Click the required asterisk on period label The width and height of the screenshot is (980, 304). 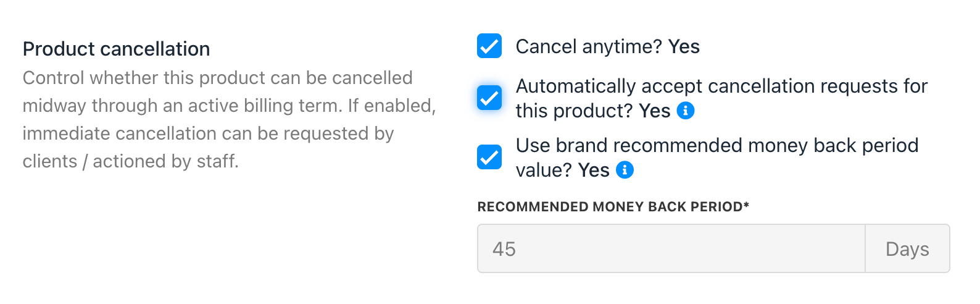[x=746, y=205]
